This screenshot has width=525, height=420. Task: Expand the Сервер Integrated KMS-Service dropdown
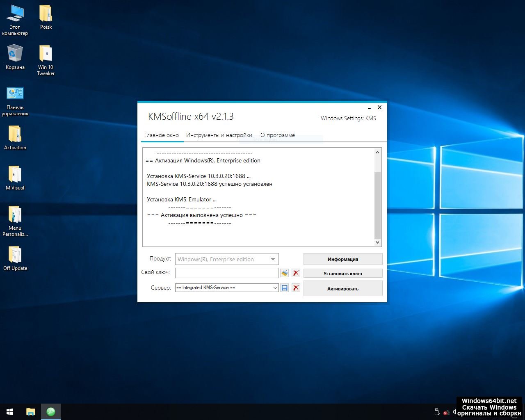click(x=275, y=288)
